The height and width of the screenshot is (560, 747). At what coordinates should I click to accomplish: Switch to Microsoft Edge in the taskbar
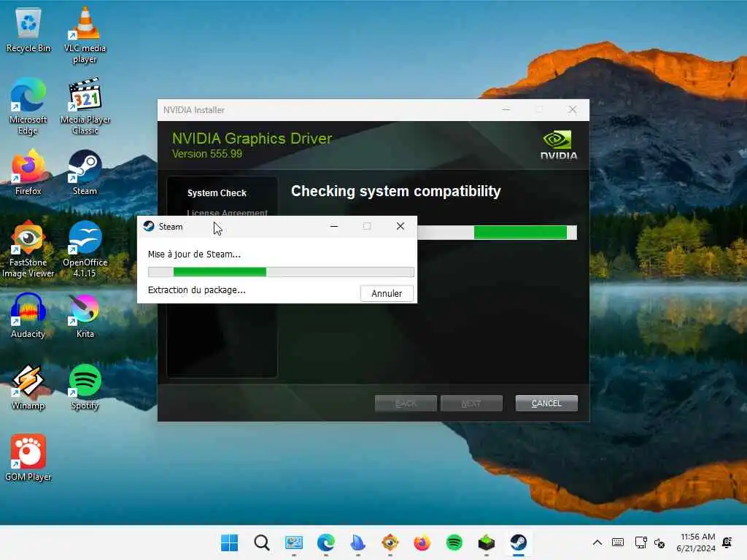[326, 542]
